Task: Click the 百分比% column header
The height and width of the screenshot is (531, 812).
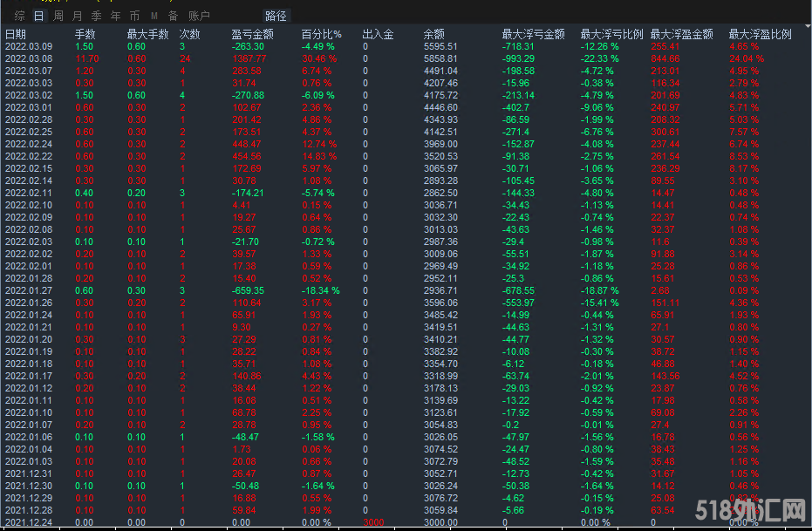Action: tap(321, 34)
